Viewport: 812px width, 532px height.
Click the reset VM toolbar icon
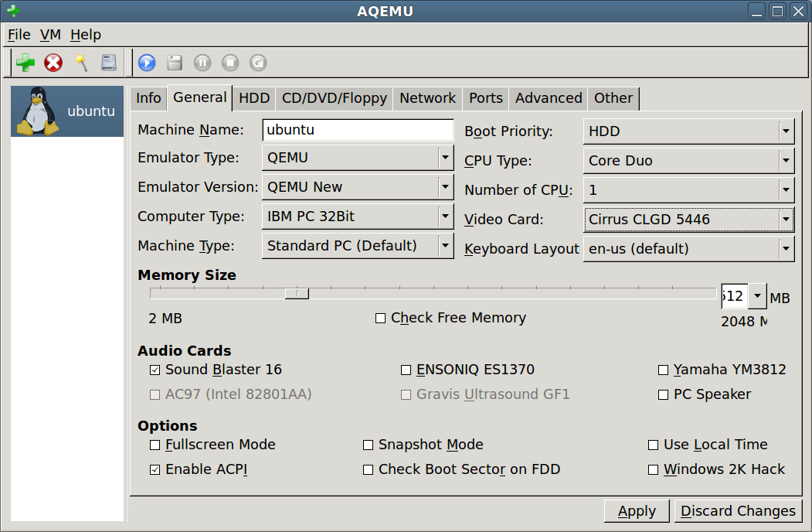(258, 63)
